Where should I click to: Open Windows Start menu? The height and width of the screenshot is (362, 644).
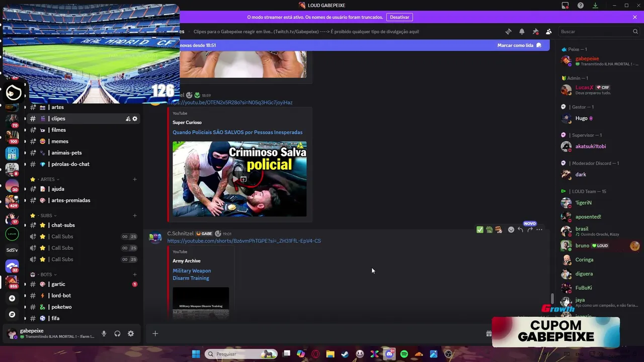tap(196, 354)
